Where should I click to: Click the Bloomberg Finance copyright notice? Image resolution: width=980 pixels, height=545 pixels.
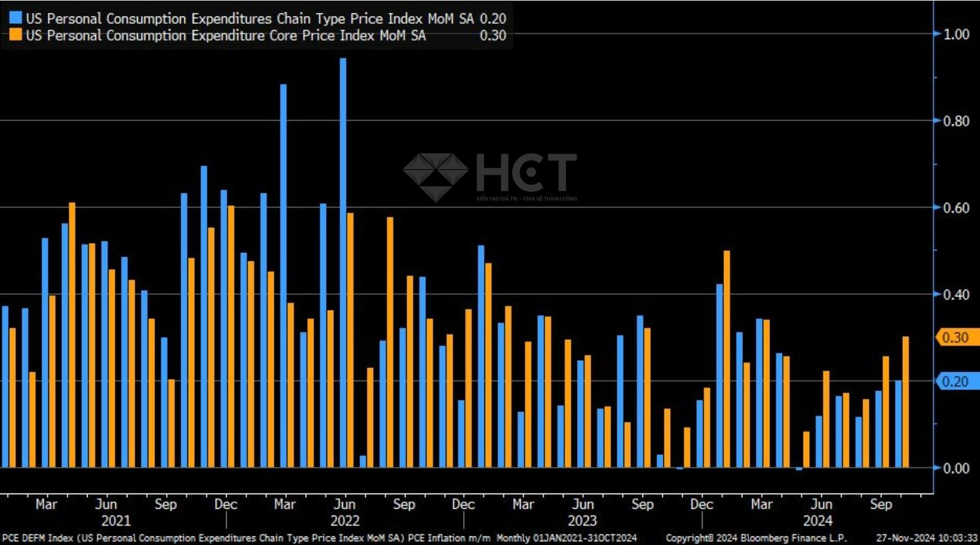point(756,538)
